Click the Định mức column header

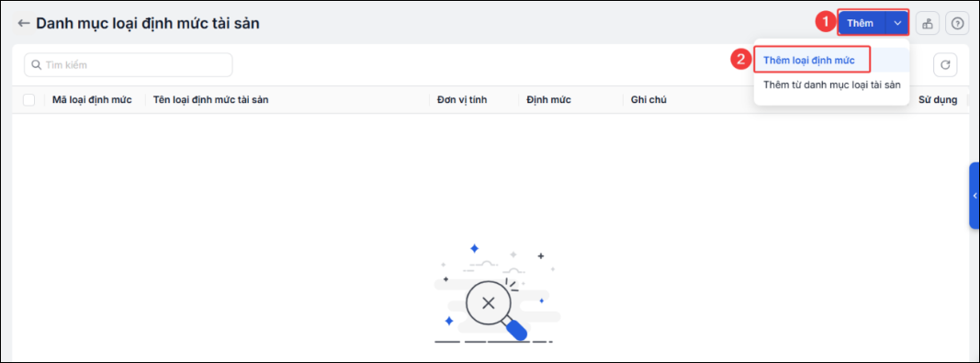coord(548,99)
